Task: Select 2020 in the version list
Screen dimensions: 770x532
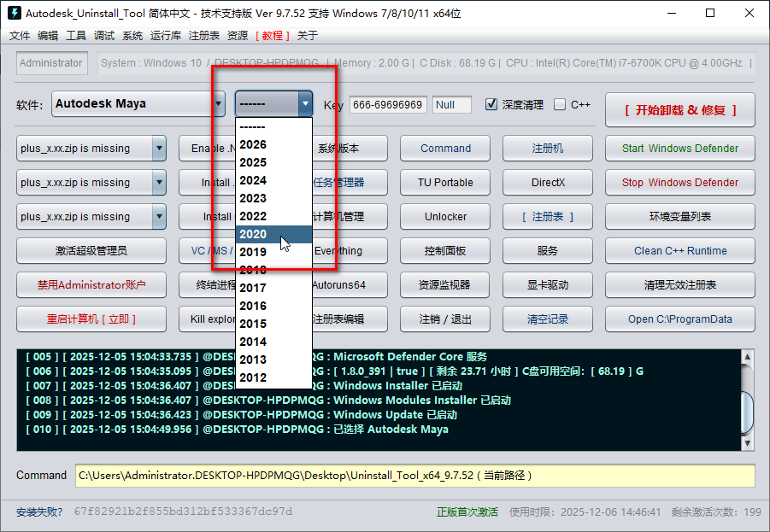Action: [273, 234]
